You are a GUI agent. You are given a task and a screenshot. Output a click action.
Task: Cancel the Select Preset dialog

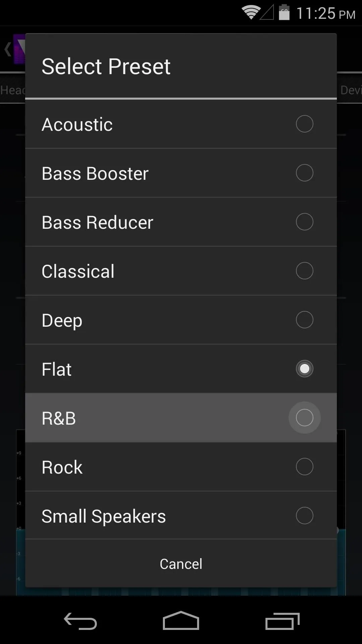[181, 563]
